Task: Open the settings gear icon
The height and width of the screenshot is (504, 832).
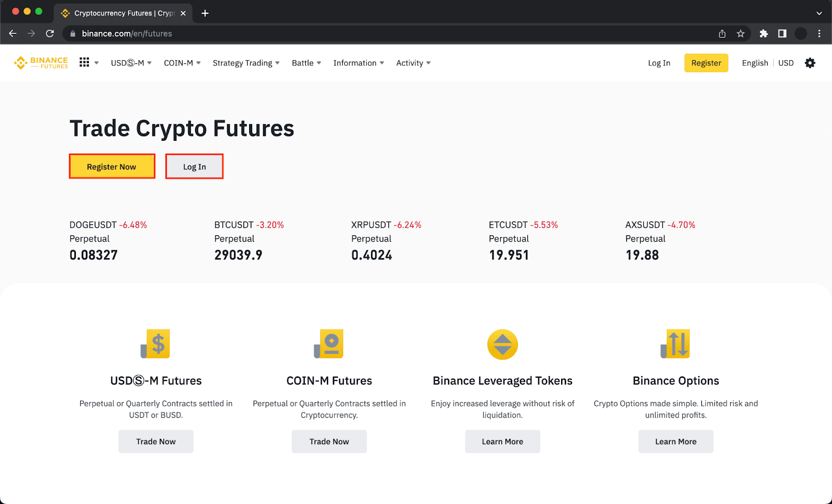Action: pyautogui.click(x=810, y=63)
